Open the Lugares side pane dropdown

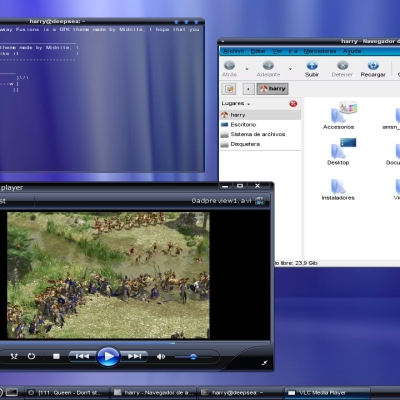[x=236, y=104]
